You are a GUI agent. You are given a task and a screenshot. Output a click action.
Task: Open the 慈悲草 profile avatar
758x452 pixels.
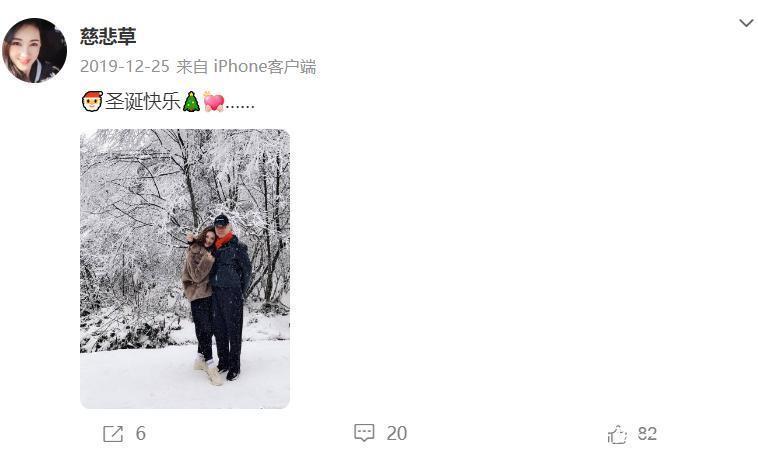click(x=34, y=50)
